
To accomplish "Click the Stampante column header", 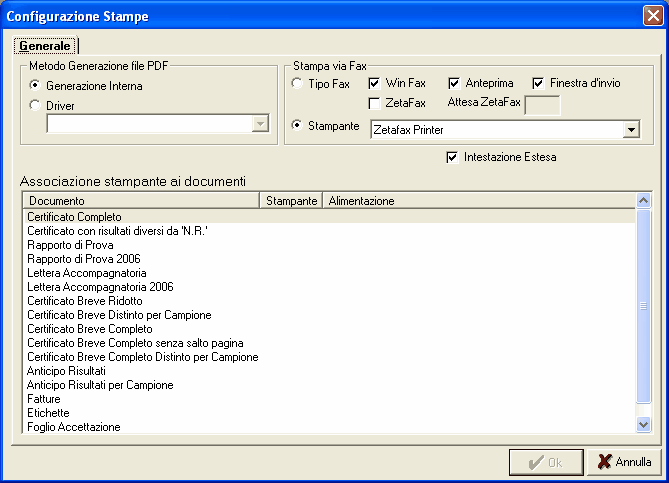I will point(291,201).
